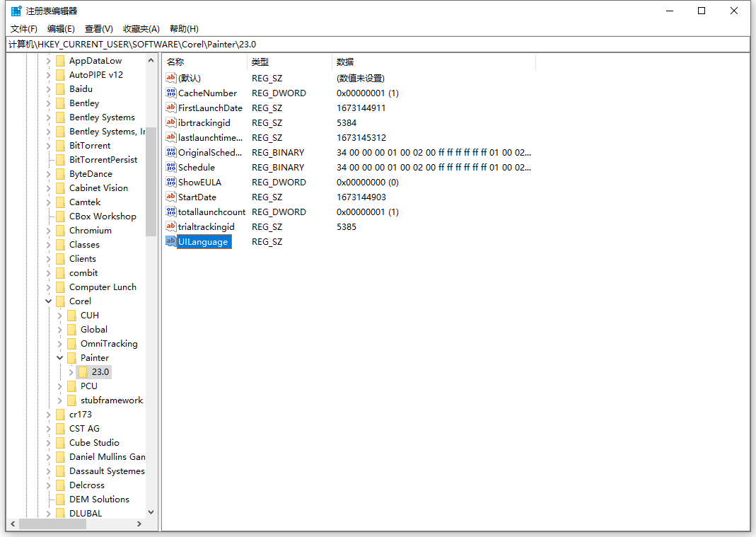Click the lastlaunchtime string icon

click(x=170, y=137)
